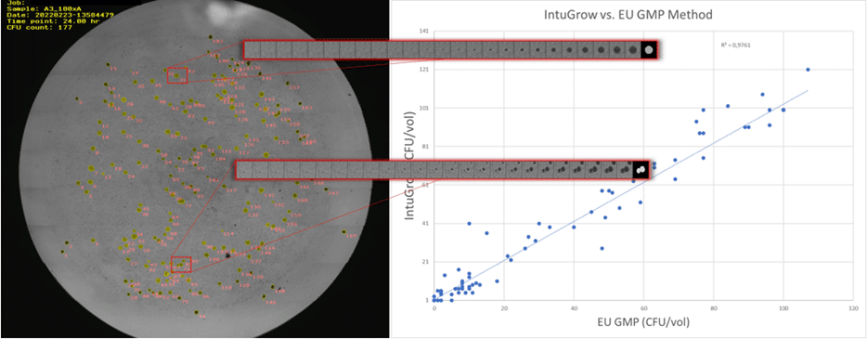Click the y-axis tick label 121
This screenshot has height=339, width=868.
click(x=424, y=70)
